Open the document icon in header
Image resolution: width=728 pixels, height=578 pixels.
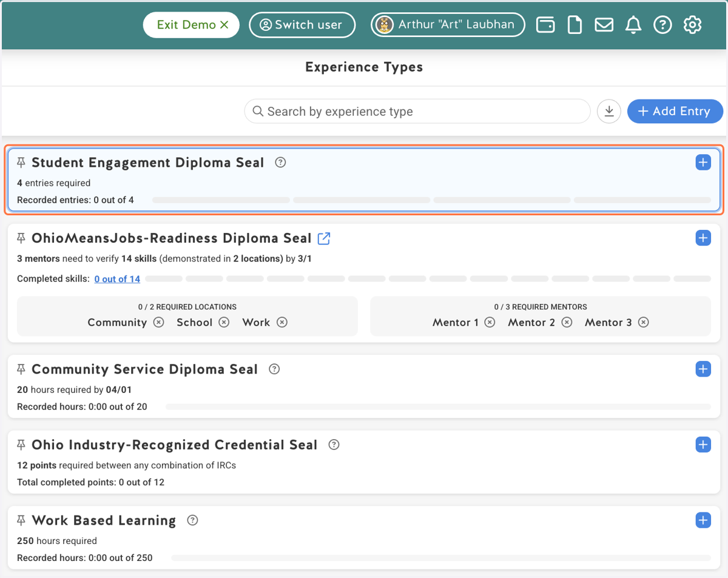(x=575, y=25)
